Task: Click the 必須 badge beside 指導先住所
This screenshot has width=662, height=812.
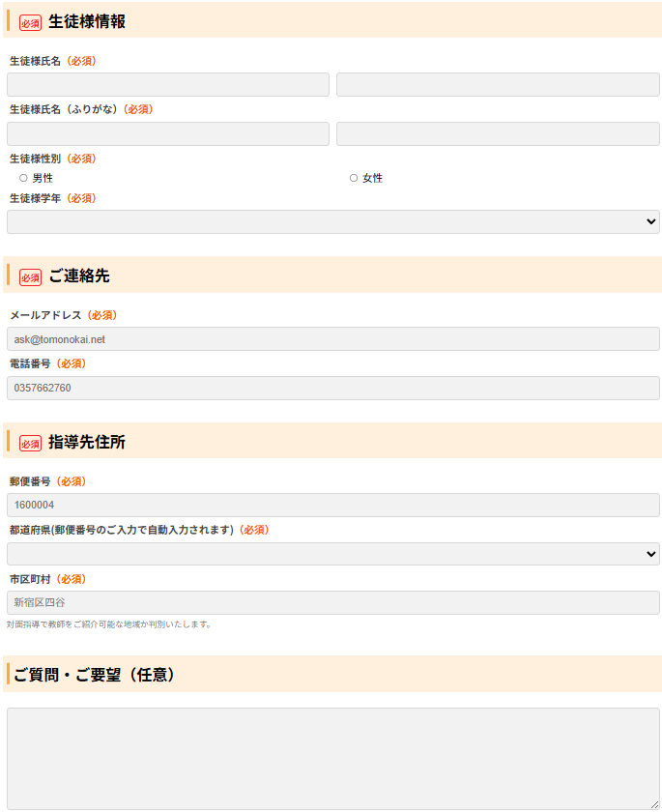Action: (30, 444)
